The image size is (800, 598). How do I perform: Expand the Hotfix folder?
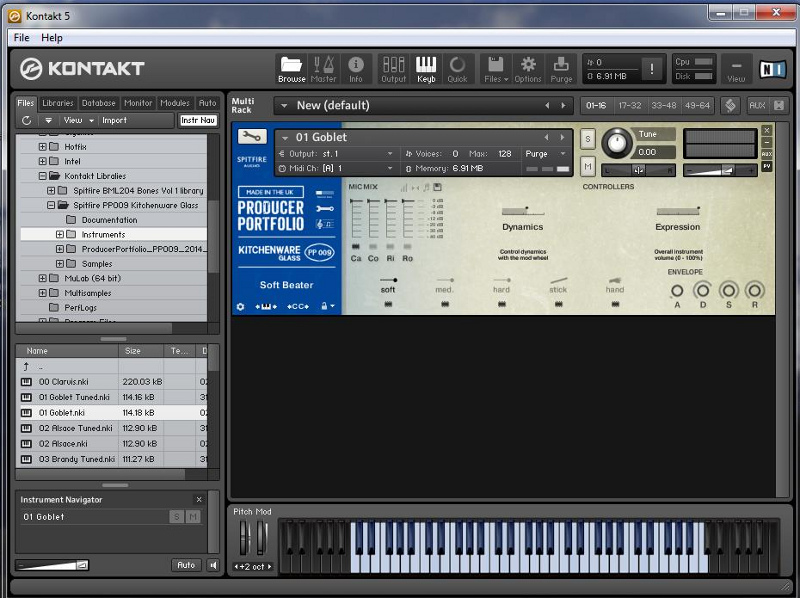point(42,146)
